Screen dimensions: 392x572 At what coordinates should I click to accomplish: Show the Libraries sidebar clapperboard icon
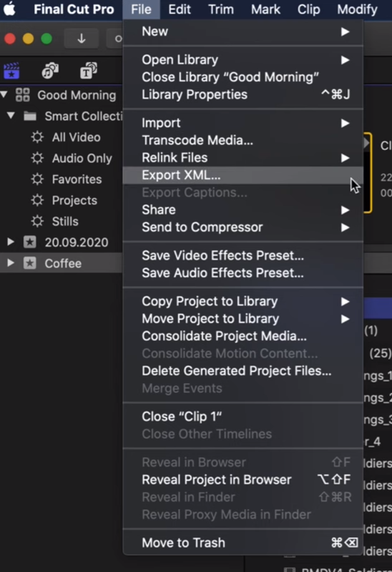[11, 71]
